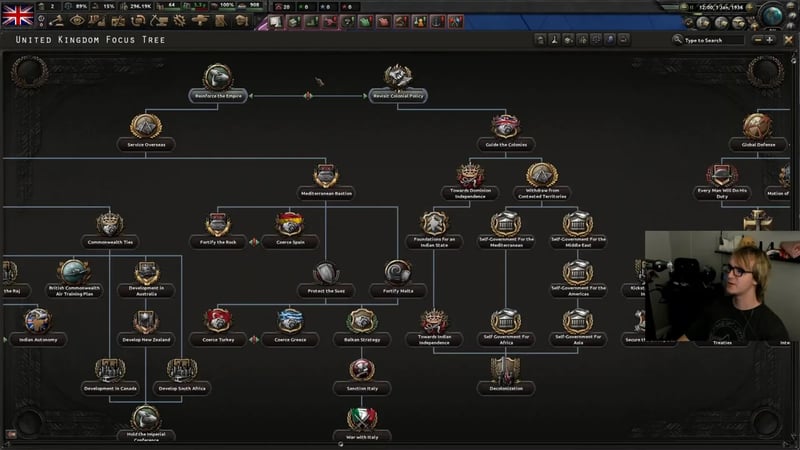The image size is (800, 450).
Task: Open the Trade circular arrows icon
Action: [138, 21]
